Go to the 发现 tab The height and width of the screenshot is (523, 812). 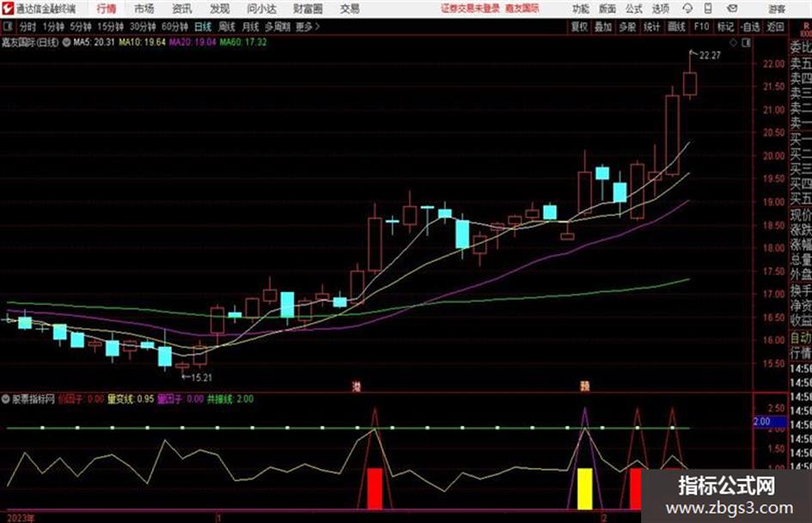coord(220,9)
